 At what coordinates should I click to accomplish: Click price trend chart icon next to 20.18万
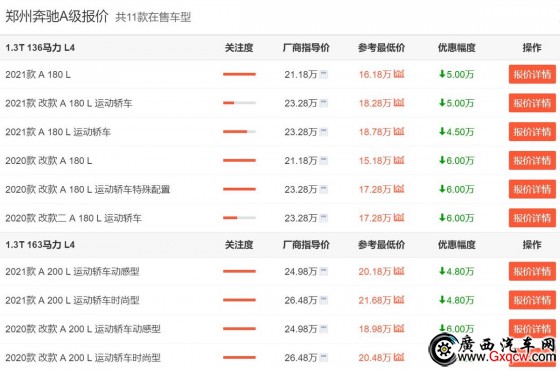[x=399, y=271]
